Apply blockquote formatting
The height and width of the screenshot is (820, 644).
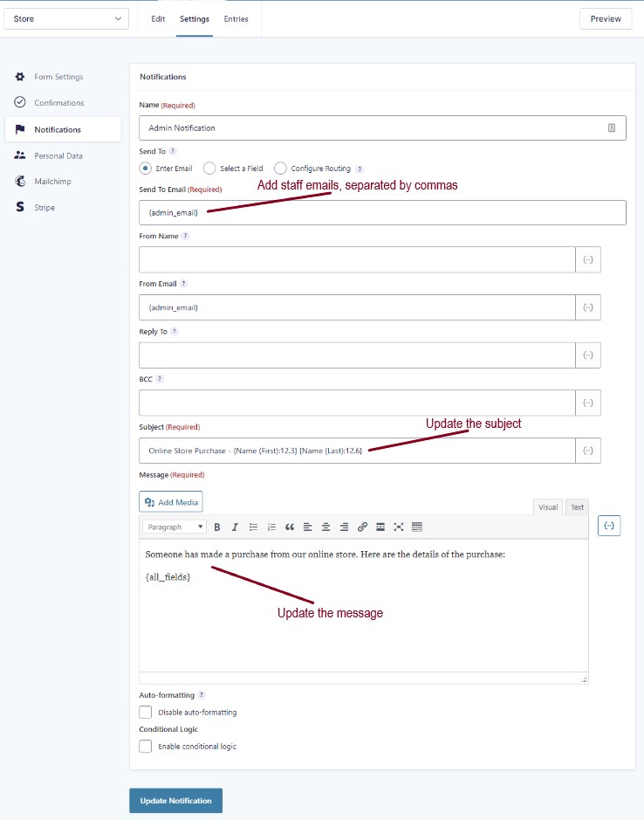(x=290, y=527)
